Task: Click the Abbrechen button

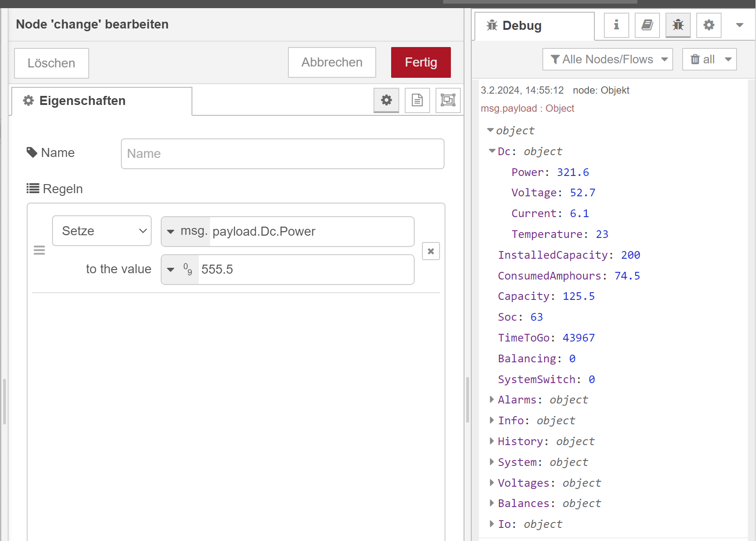Action: (x=332, y=62)
